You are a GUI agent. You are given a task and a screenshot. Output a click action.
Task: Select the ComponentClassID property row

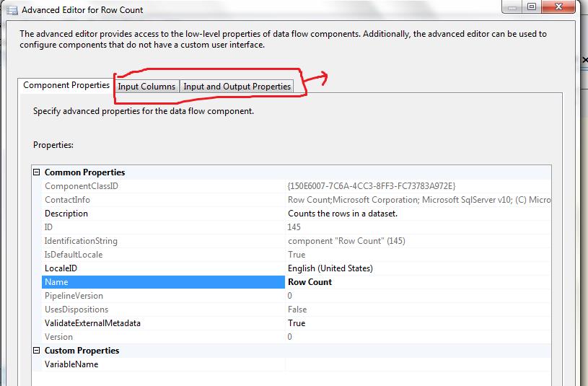point(81,186)
